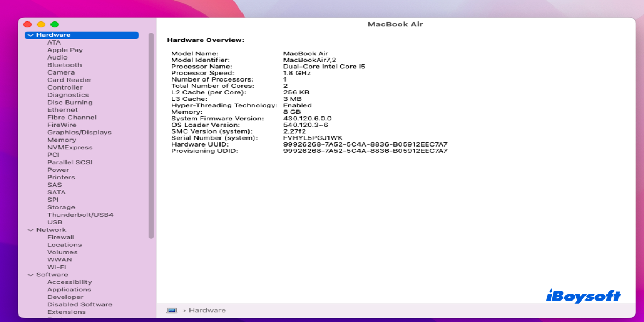Image resolution: width=644 pixels, height=322 pixels.
Task: Collapse the Hardware section chevron
Action: (x=31, y=35)
